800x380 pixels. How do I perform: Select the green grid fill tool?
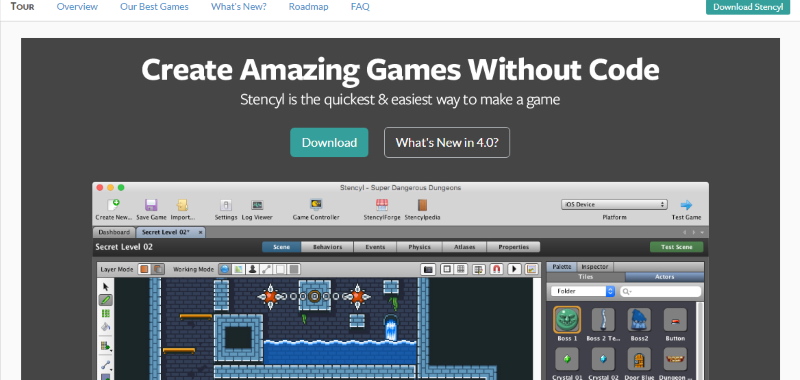click(106, 313)
